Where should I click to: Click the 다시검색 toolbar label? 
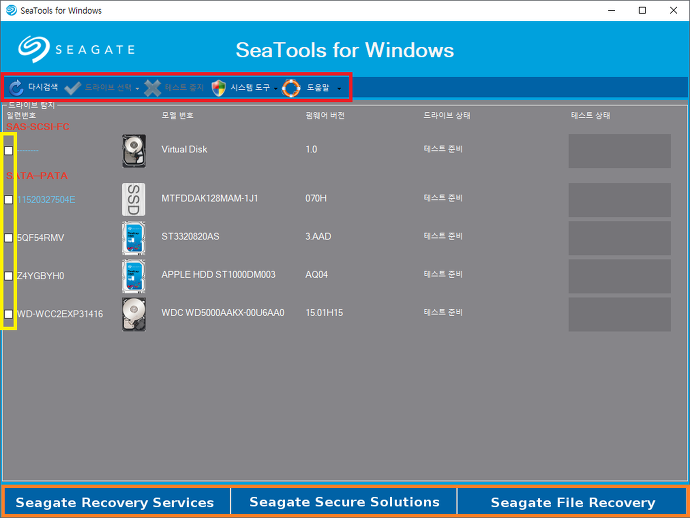click(x=43, y=87)
